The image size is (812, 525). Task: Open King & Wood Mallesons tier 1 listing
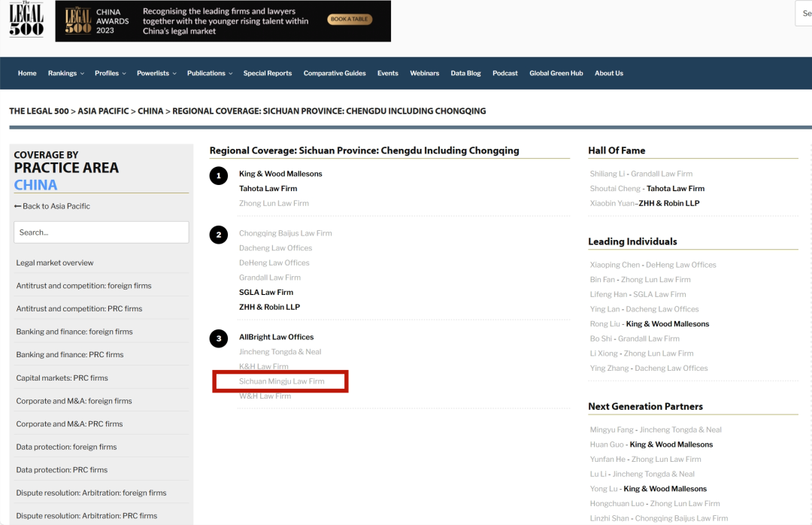coord(280,174)
